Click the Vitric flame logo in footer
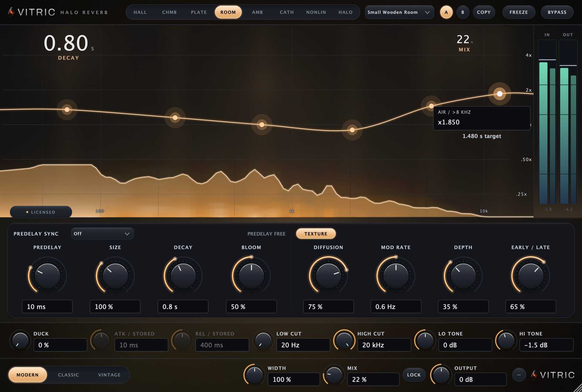The height and width of the screenshot is (392, 582). 534,375
